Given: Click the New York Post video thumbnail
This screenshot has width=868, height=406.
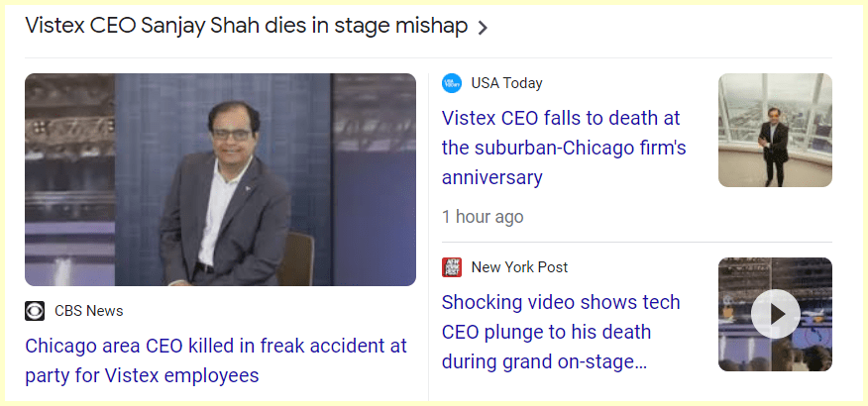Looking at the screenshot, I should pyautogui.click(x=775, y=314).
